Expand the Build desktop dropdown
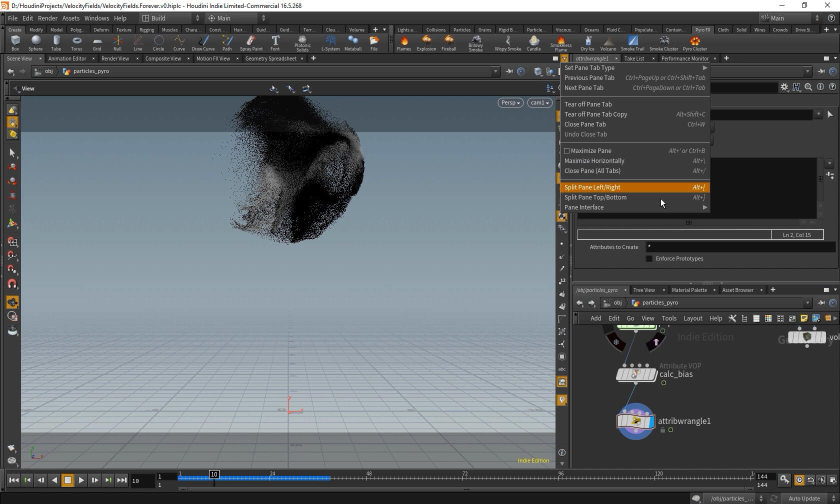840x504 pixels. pos(170,18)
